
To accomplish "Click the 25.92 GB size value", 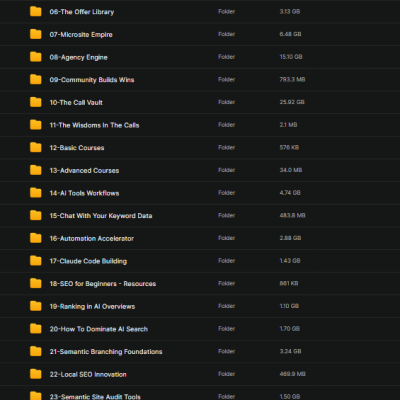I will tap(292, 102).
